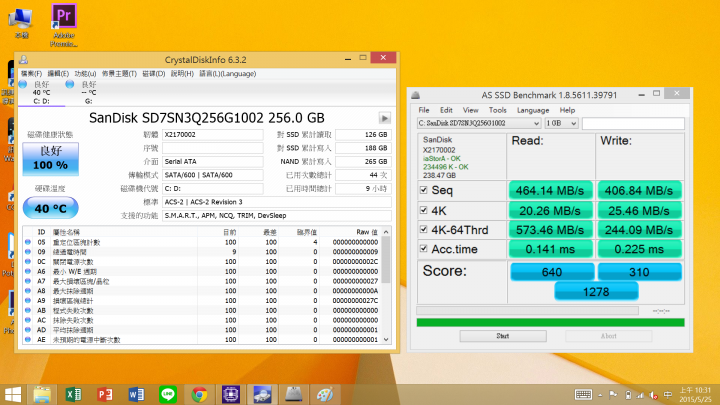Open touch keyboard tray icon
The image size is (720, 405).
tap(583, 394)
